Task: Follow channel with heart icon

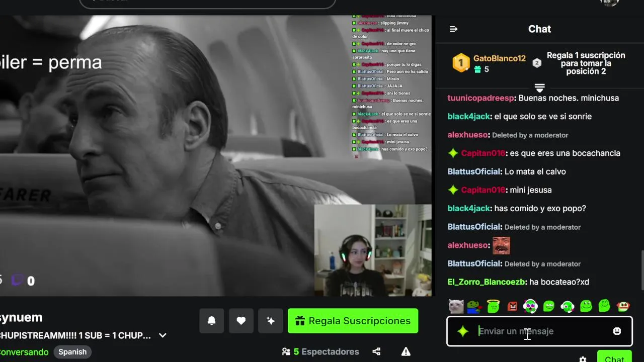Action: pyautogui.click(x=241, y=321)
